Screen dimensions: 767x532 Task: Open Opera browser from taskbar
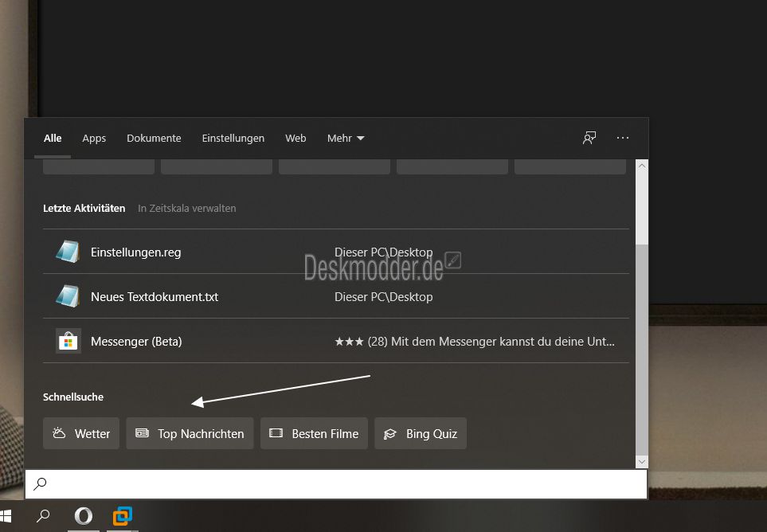tap(83, 516)
